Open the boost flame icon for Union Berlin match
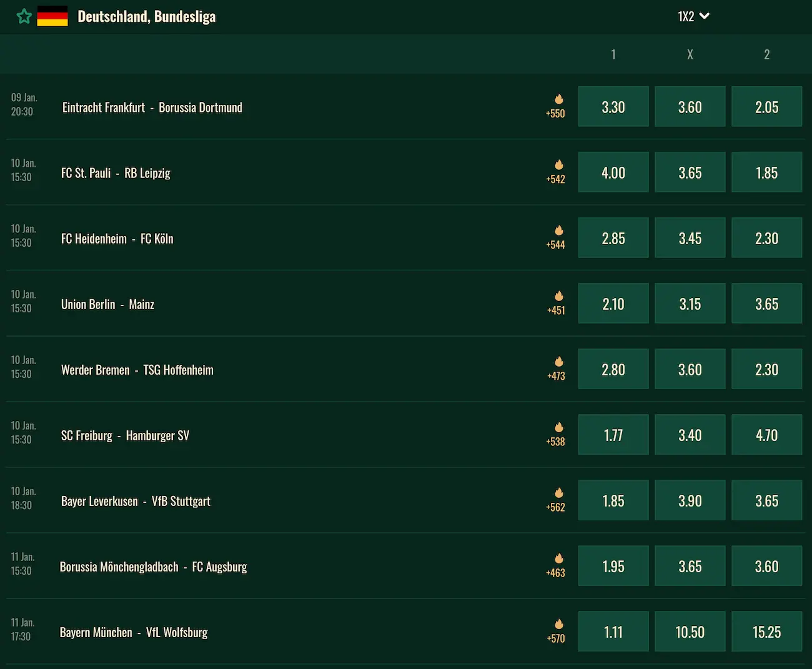Viewport: 812px width, 669px height. click(x=558, y=297)
